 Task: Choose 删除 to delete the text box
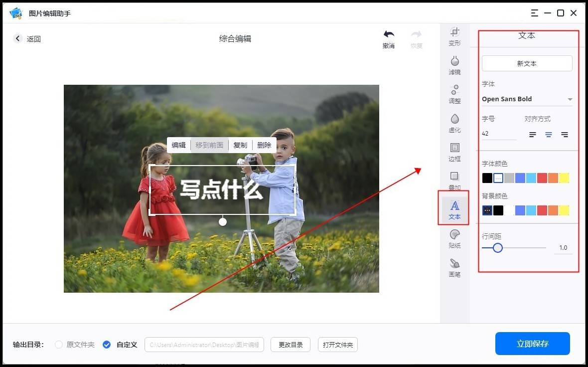coord(265,145)
